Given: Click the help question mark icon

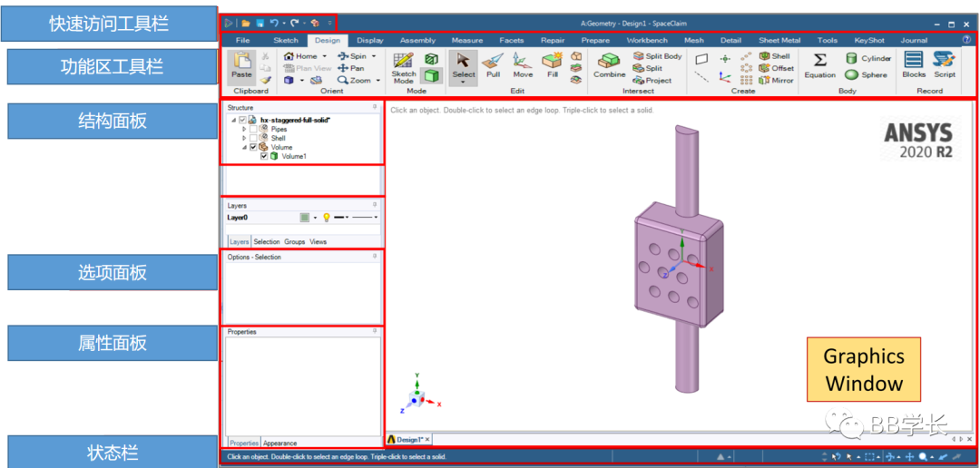Looking at the screenshot, I should tap(967, 40).
